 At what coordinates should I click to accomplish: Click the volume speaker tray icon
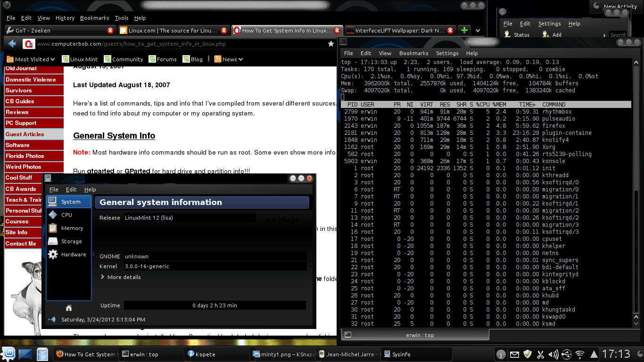(553, 354)
